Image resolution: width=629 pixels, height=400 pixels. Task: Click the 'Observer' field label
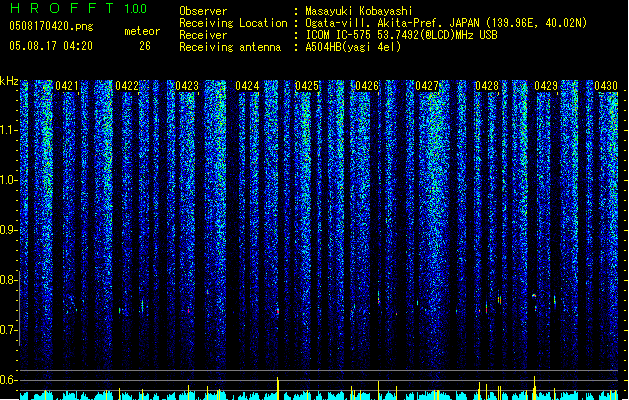(x=203, y=11)
